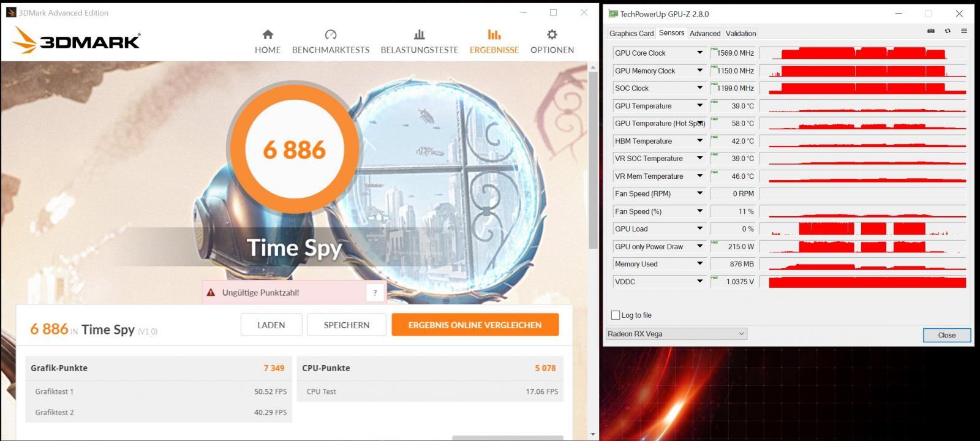Expand the Fan Speed (RPM) dropdown
The width and height of the screenshot is (980, 441).
tap(699, 194)
